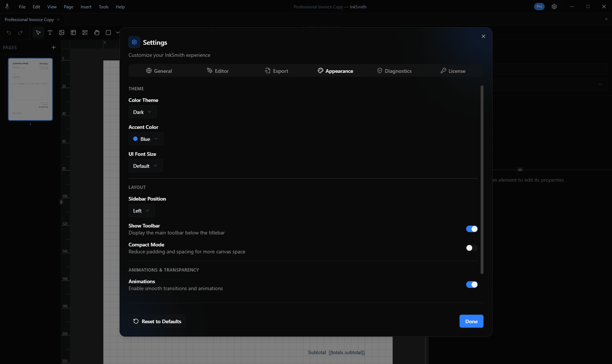The height and width of the screenshot is (364, 612).
Task: Open the Page menu
Action: click(x=68, y=7)
